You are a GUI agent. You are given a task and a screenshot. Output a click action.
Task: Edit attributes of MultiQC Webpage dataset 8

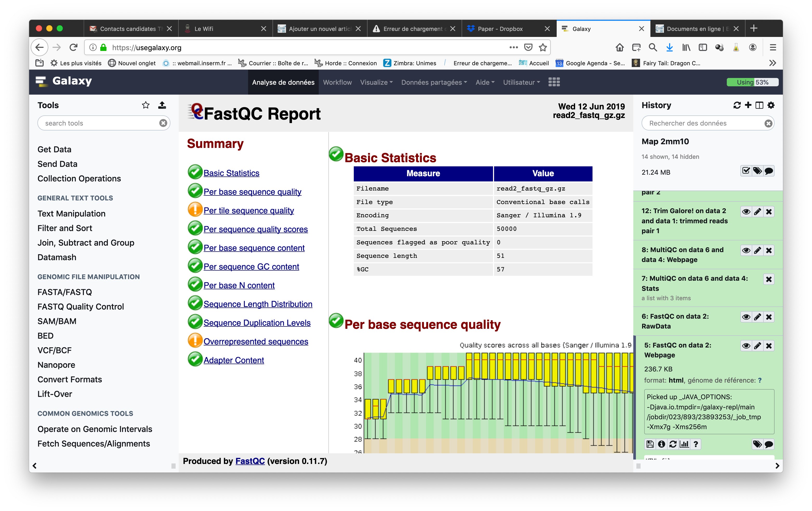click(757, 251)
